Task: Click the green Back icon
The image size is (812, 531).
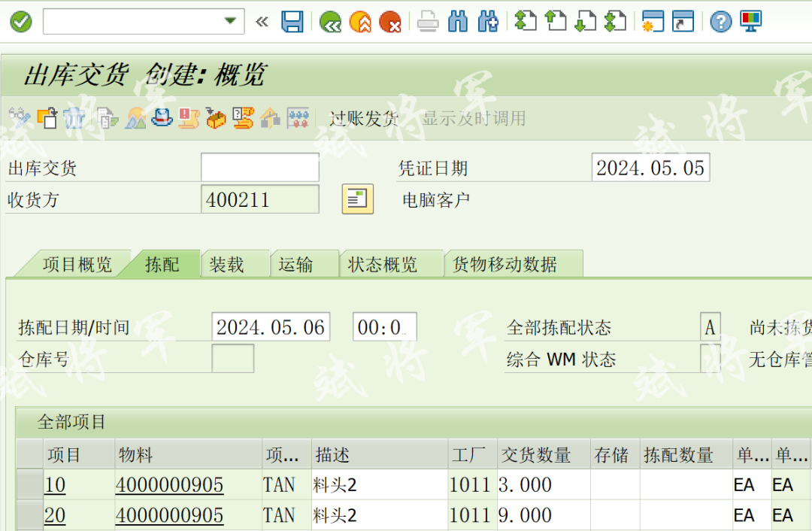Action: point(330,22)
